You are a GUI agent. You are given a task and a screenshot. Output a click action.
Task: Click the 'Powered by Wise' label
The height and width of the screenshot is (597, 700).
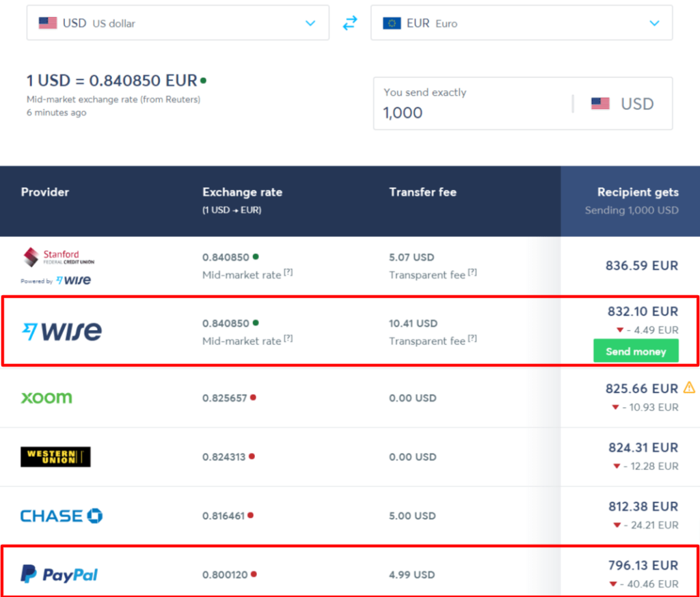click(x=56, y=281)
